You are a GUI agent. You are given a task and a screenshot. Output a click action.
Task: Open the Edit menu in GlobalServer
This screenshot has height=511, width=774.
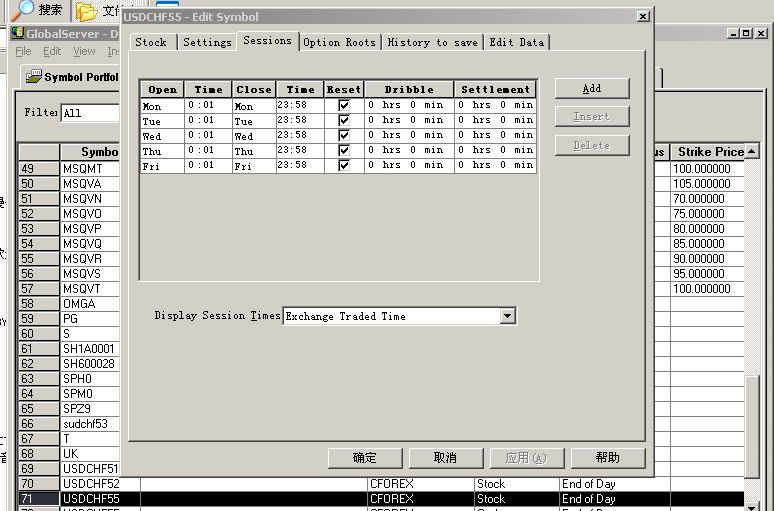52,51
